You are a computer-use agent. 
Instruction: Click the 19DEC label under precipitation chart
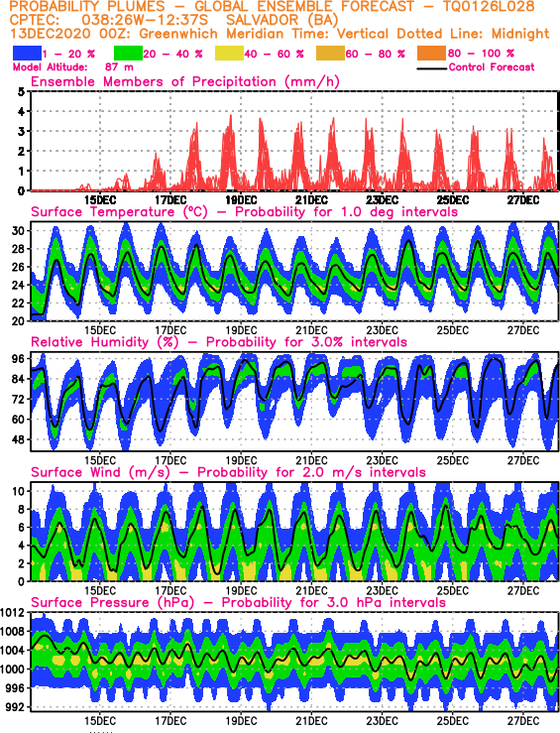[x=241, y=200]
